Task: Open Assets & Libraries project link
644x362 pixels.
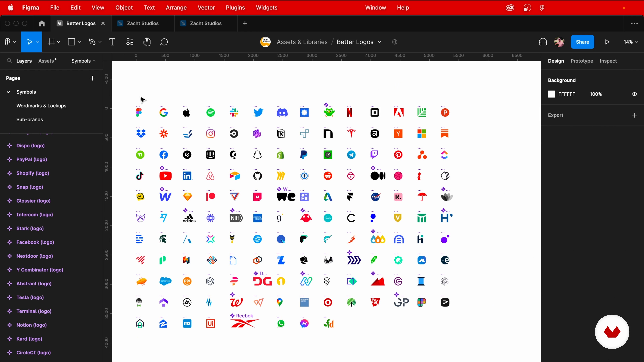Action: 302,42
